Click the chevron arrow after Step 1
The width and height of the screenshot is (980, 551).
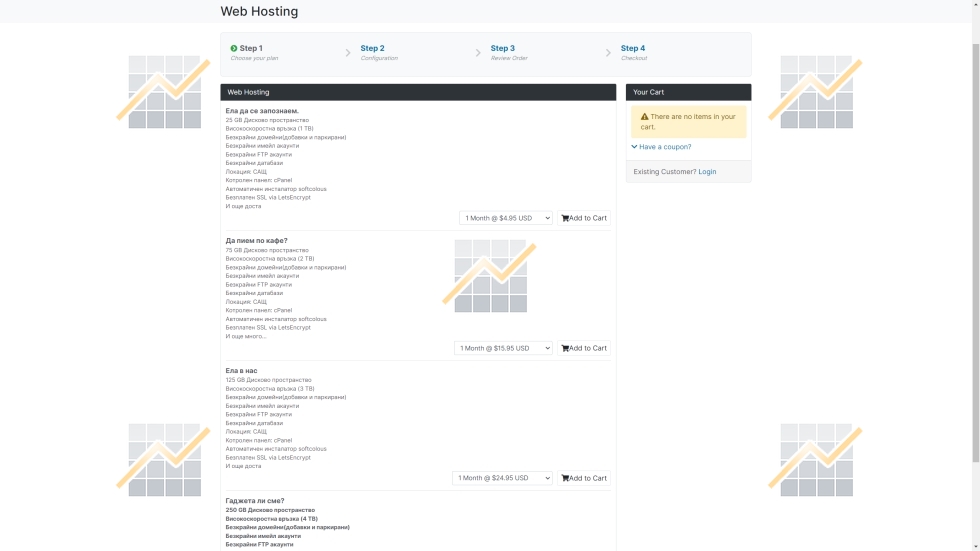click(x=348, y=53)
